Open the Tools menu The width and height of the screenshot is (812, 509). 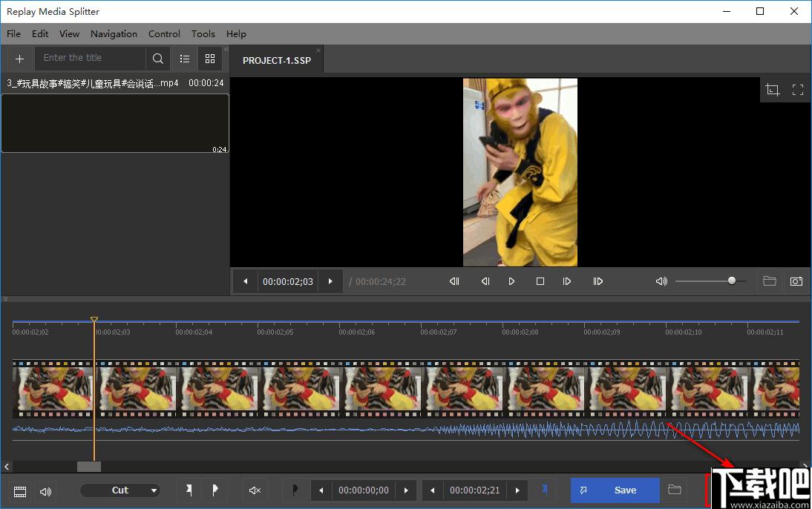pos(203,33)
